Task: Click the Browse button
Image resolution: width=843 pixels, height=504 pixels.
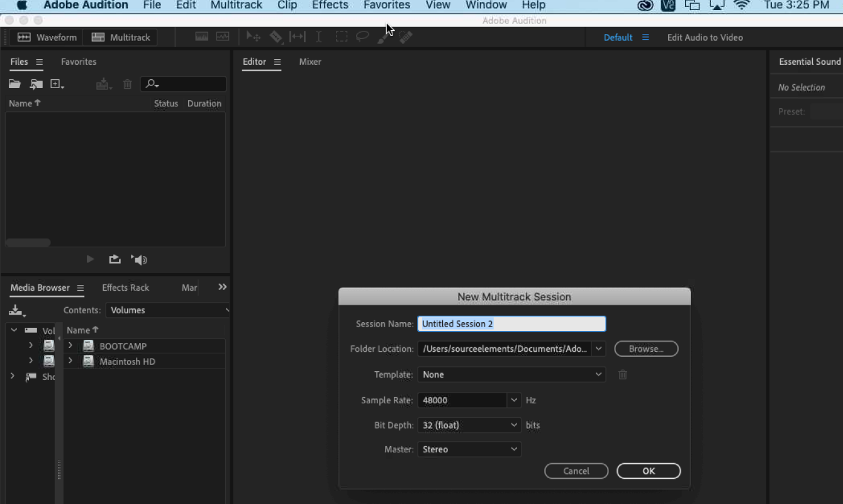Action: coord(646,349)
